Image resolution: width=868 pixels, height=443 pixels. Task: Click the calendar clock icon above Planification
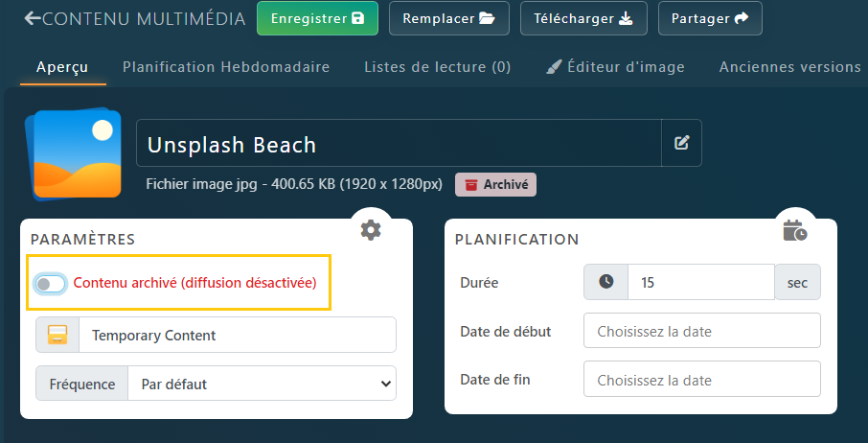(x=794, y=230)
